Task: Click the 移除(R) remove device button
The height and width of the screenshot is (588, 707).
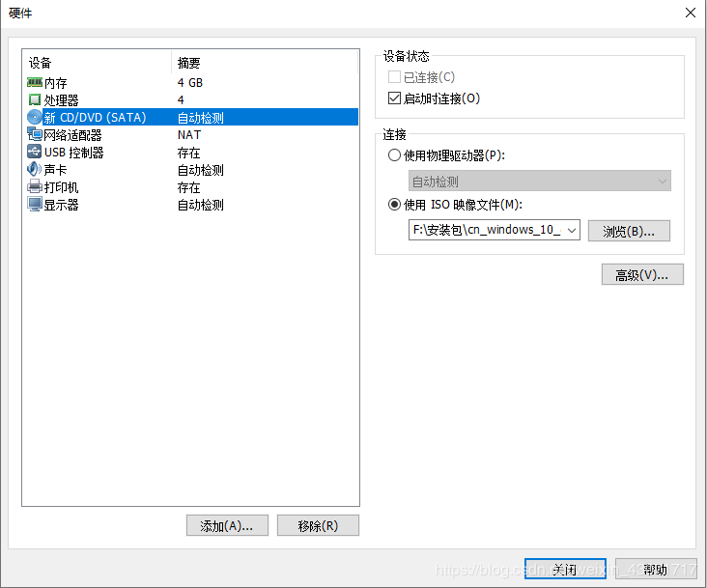Action: click(318, 526)
